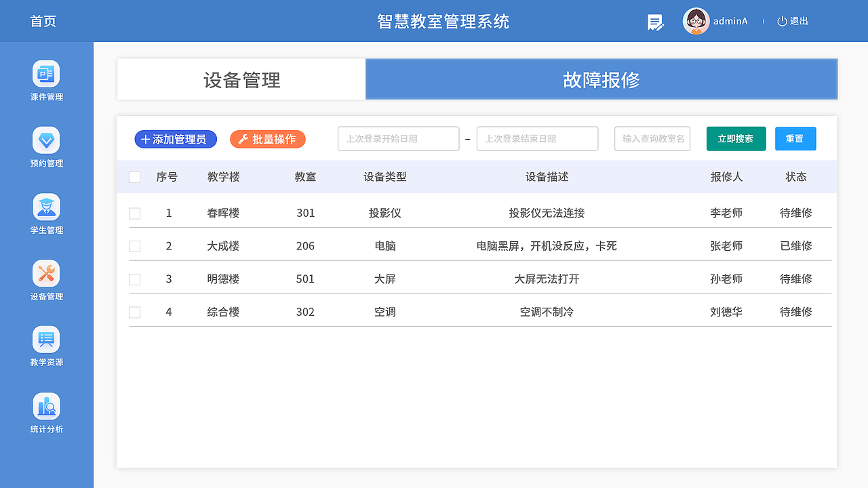Click the 设备描述 column header
Viewport: 868px width, 488px height.
[547, 177]
